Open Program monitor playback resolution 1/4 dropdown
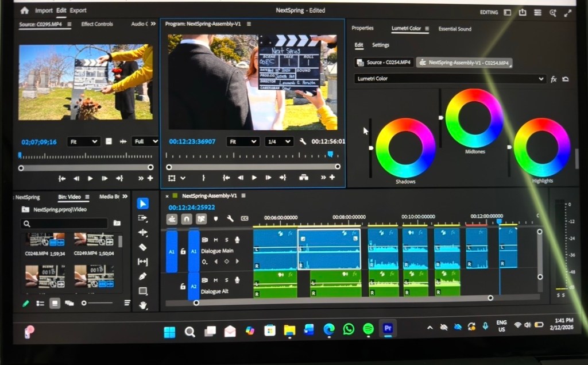Image resolution: width=588 pixels, height=365 pixels. (x=278, y=141)
